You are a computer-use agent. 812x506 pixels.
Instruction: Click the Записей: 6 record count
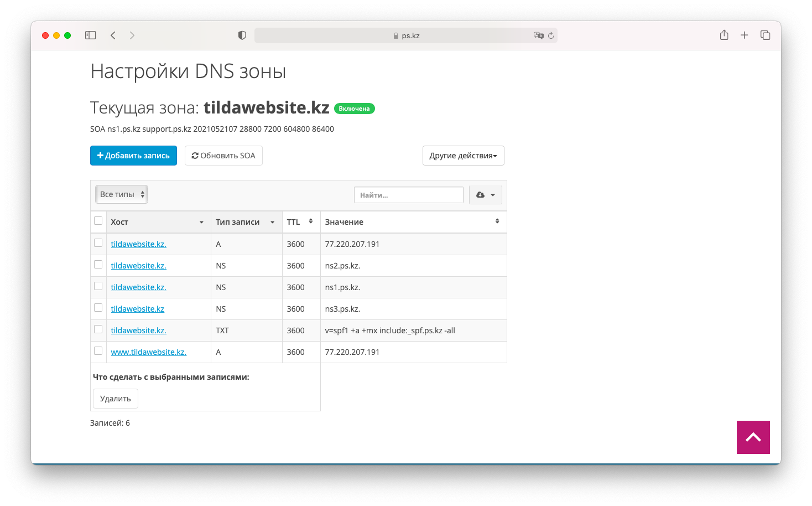110,423
